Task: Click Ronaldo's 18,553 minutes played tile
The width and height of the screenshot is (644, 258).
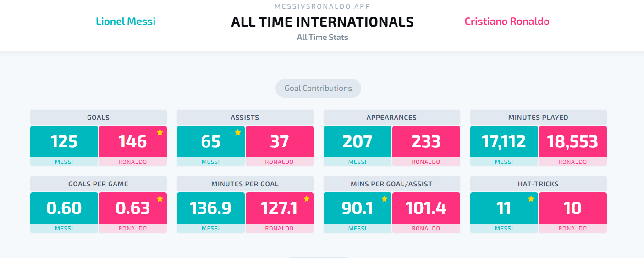Action: (x=573, y=141)
